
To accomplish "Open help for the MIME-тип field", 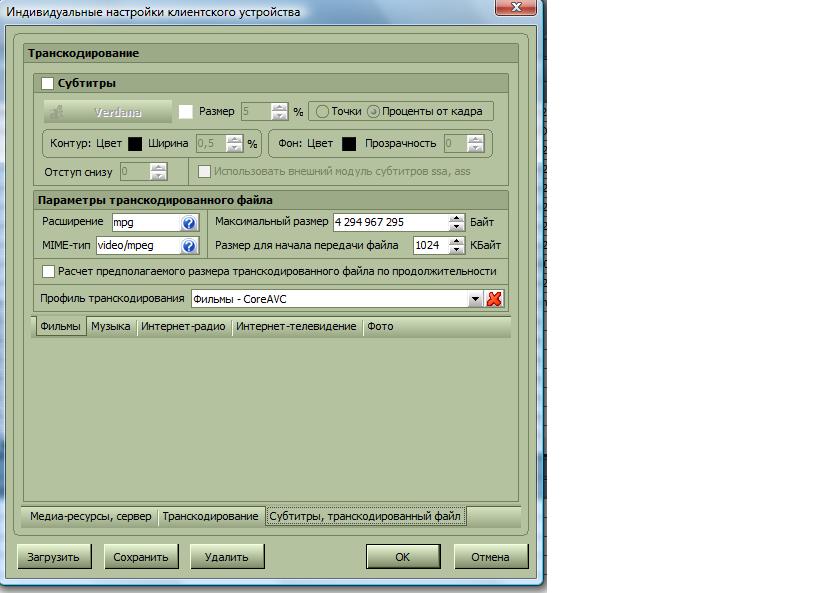I will click(x=189, y=246).
